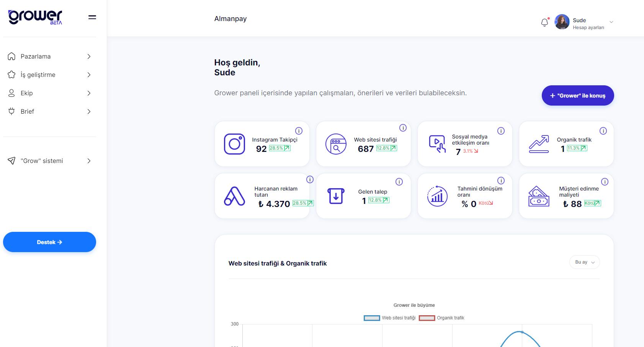This screenshot has width=644, height=347.
Task: Click the ₺ 4.370 ad spend value
Action: 274,204
